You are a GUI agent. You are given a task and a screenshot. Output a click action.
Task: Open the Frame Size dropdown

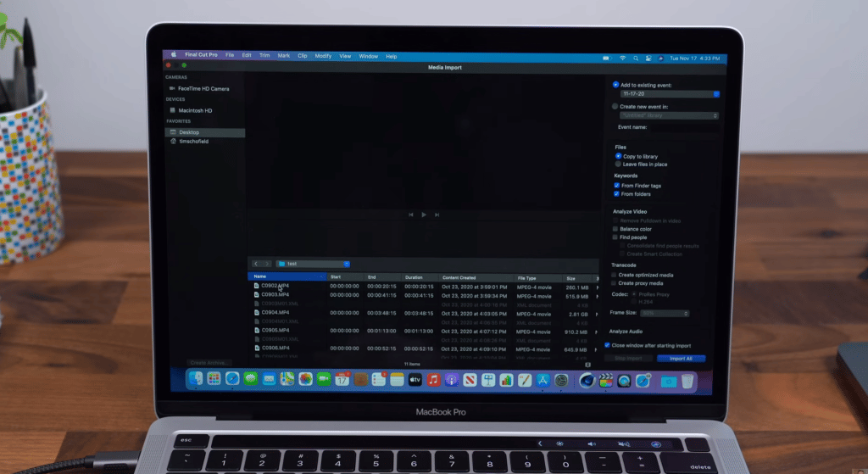[665, 314]
